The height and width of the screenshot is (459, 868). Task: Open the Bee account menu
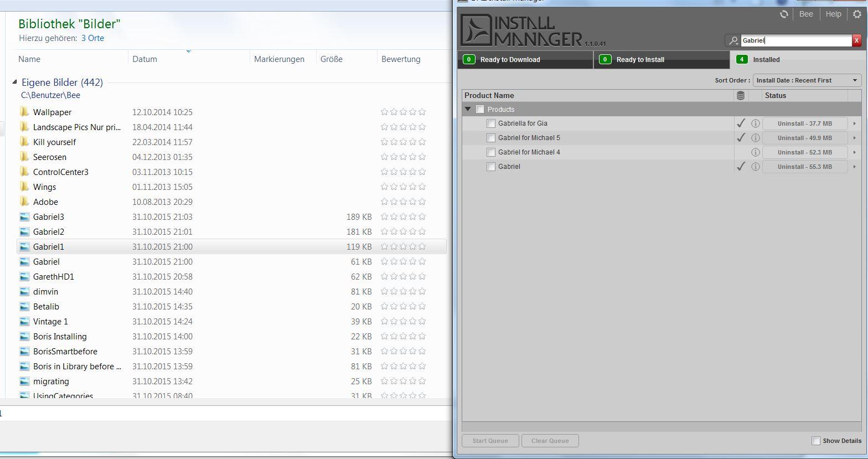point(806,14)
